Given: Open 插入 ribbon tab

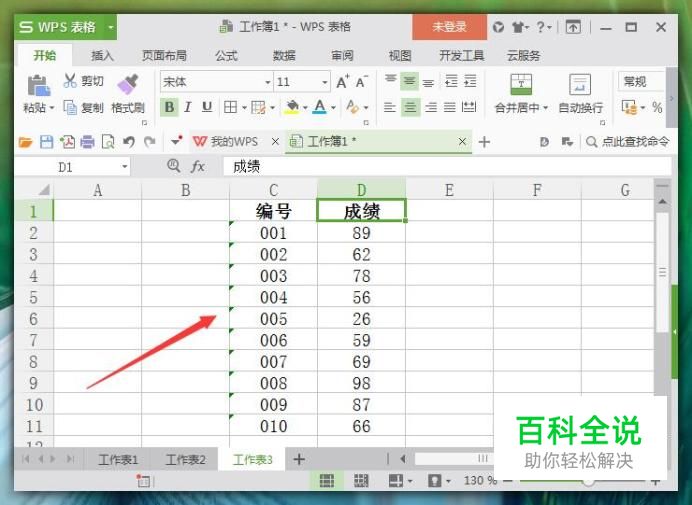Looking at the screenshot, I should [x=102, y=56].
